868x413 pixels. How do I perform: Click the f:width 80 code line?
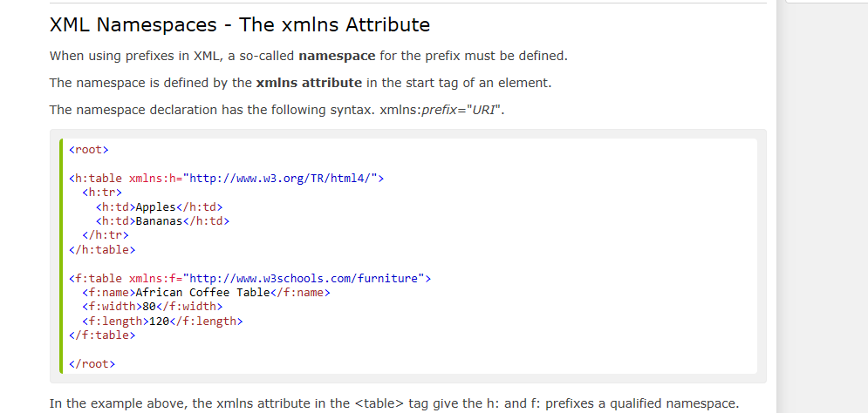pyautogui.click(x=152, y=307)
